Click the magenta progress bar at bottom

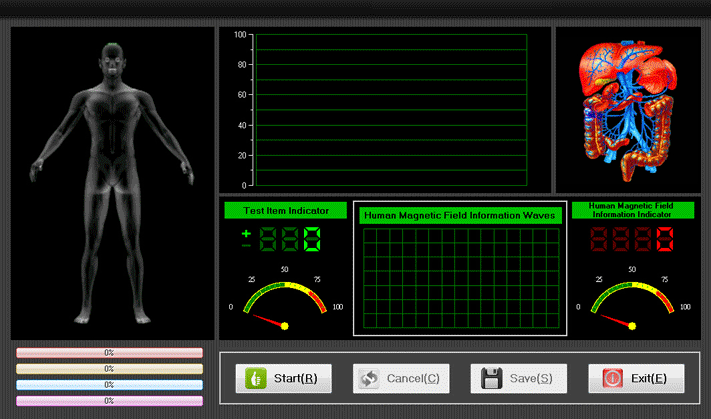(x=109, y=400)
